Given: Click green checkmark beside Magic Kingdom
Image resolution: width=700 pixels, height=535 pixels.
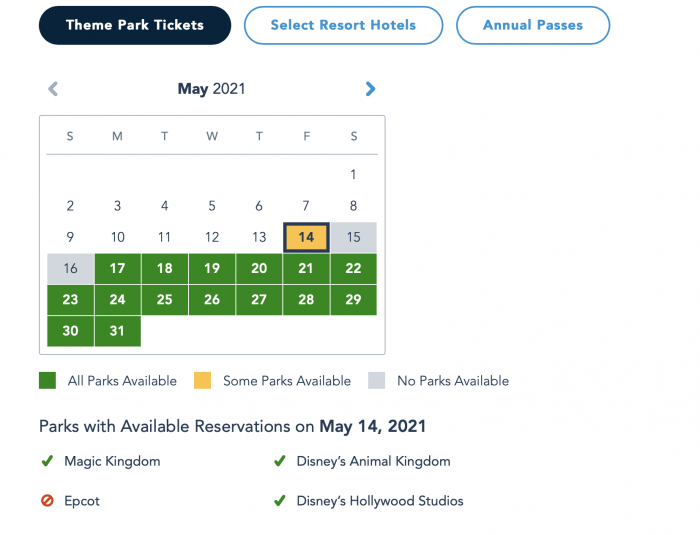Looking at the screenshot, I should [x=47, y=461].
